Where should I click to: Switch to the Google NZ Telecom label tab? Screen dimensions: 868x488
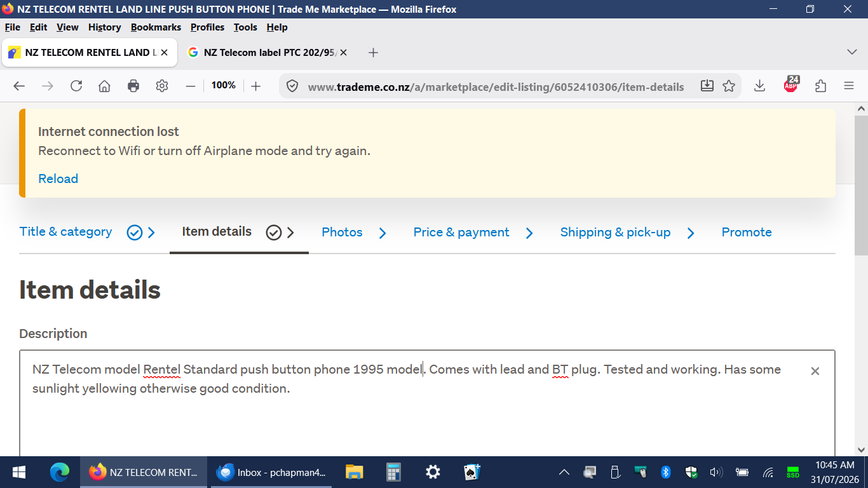[268, 53]
